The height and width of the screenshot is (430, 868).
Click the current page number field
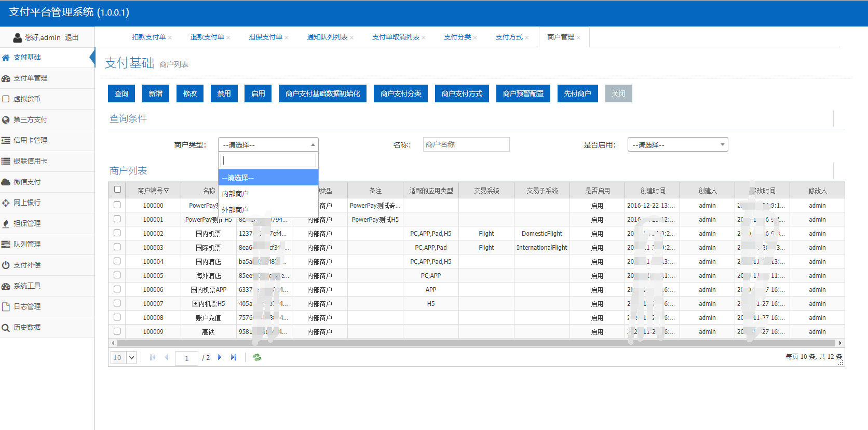pos(186,358)
